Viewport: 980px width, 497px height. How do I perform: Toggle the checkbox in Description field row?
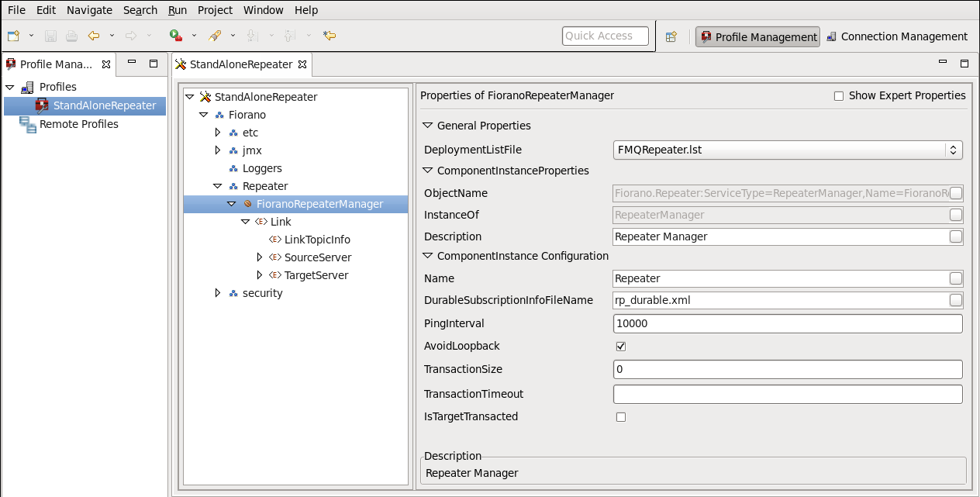[956, 236]
